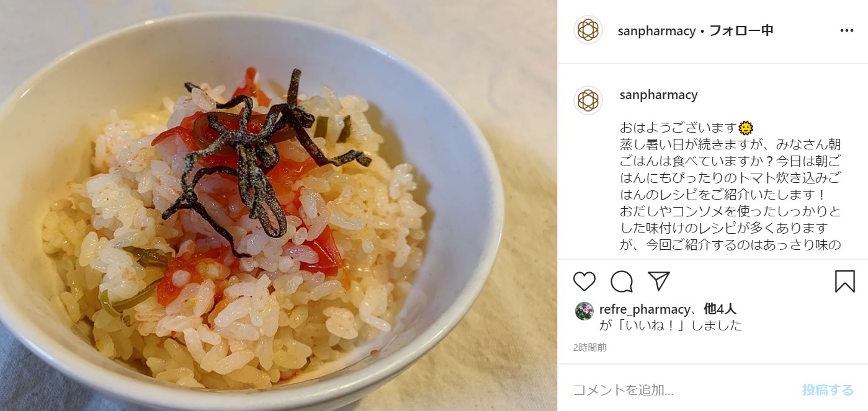
Task: Click sanpharmacy avatar beside caption
Action: tap(588, 100)
